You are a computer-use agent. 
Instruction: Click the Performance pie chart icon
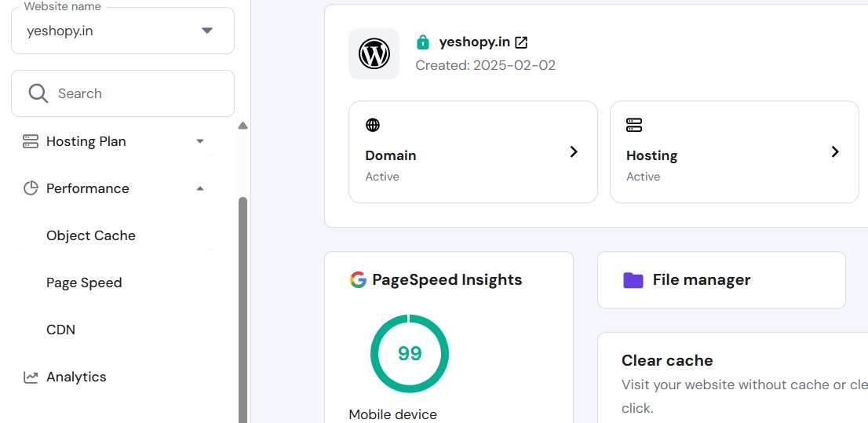click(x=31, y=188)
